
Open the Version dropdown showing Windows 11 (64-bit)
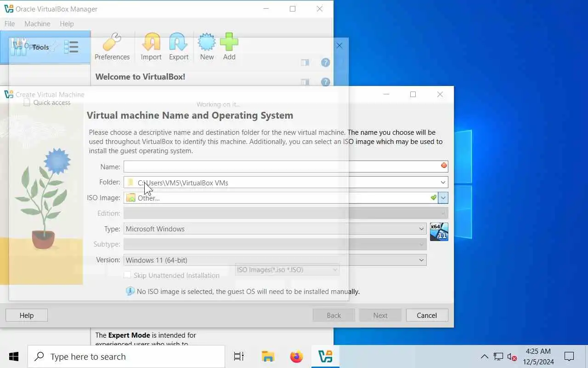(x=275, y=260)
